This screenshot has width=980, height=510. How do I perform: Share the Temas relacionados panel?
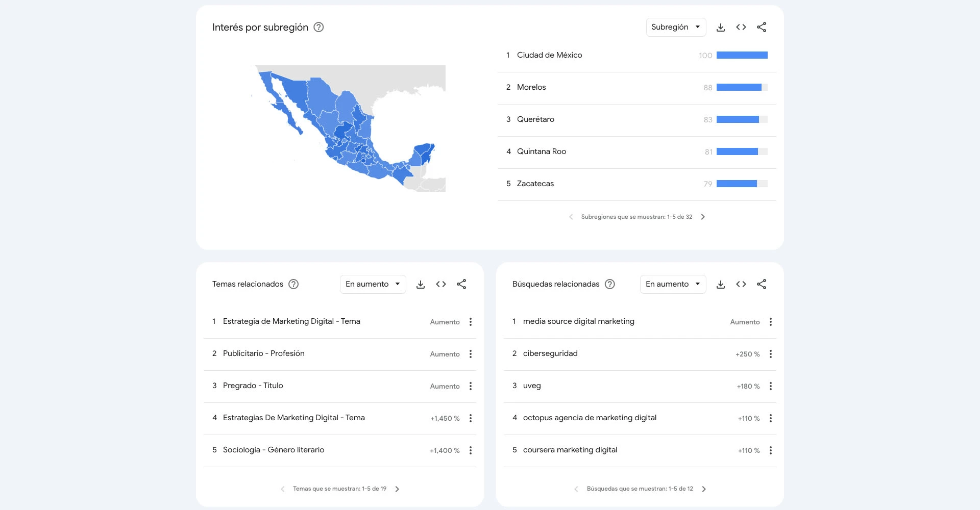pyautogui.click(x=461, y=284)
